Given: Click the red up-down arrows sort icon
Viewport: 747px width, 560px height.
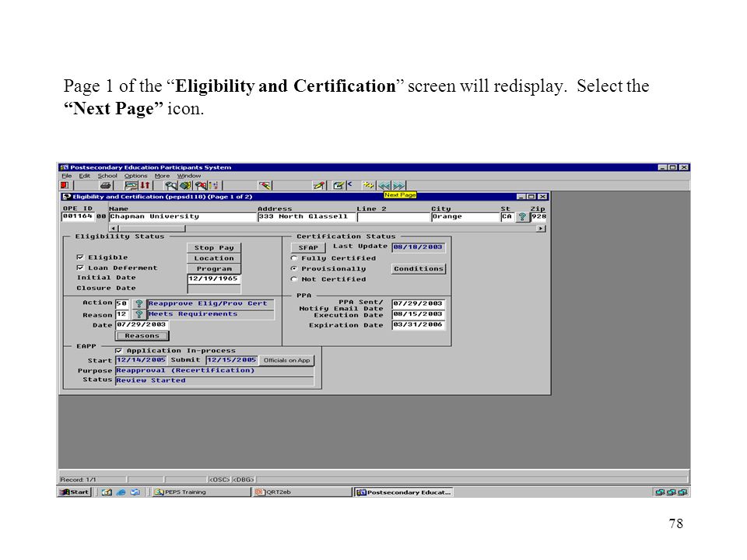Looking at the screenshot, I should tap(146, 185).
